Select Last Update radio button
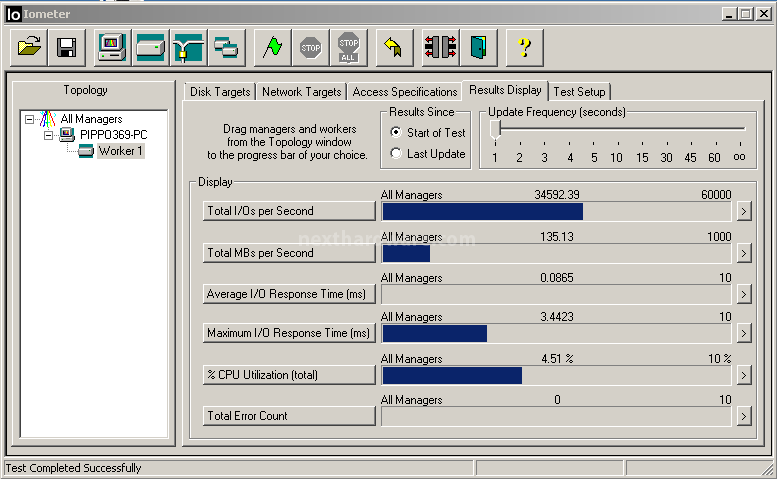 pyautogui.click(x=395, y=154)
